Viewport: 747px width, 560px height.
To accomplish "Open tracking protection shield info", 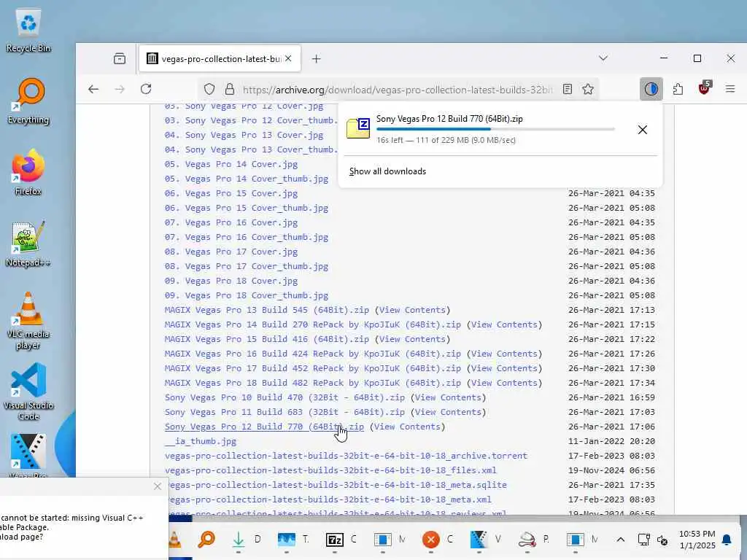I will (209, 89).
